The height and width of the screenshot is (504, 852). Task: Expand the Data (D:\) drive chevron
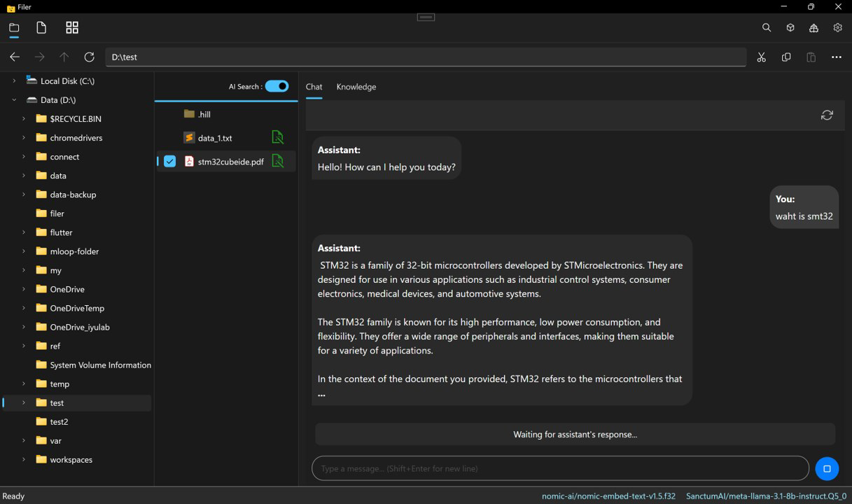point(14,99)
